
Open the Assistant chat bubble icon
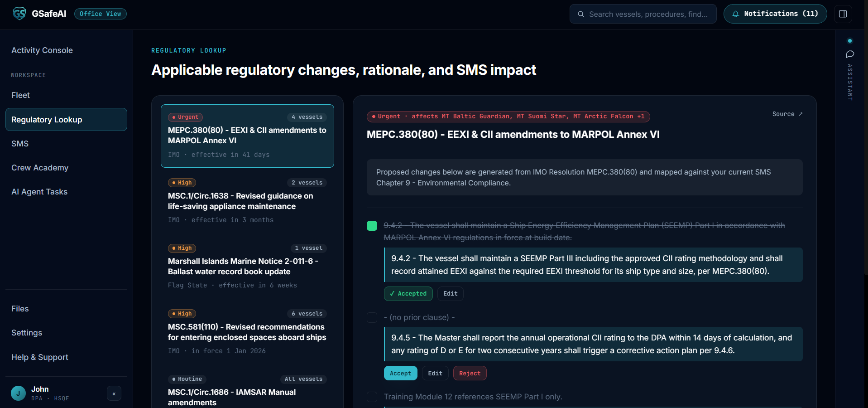click(850, 54)
